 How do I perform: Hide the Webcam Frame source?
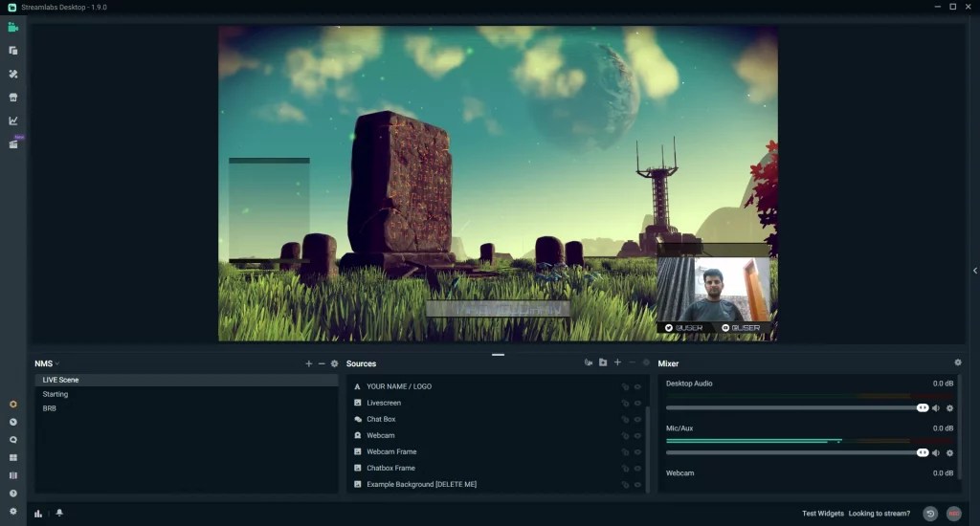(638, 451)
